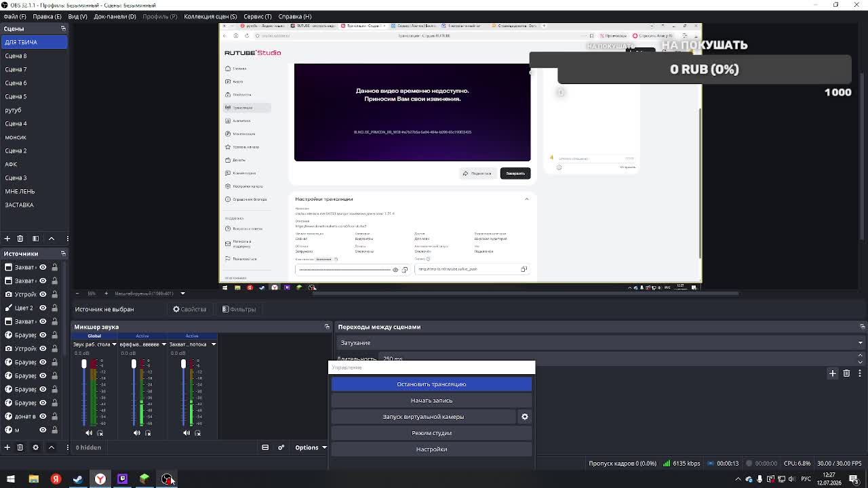Hide the м source via eye
Image resolution: width=868 pixels, height=488 pixels.
tap(43, 430)
